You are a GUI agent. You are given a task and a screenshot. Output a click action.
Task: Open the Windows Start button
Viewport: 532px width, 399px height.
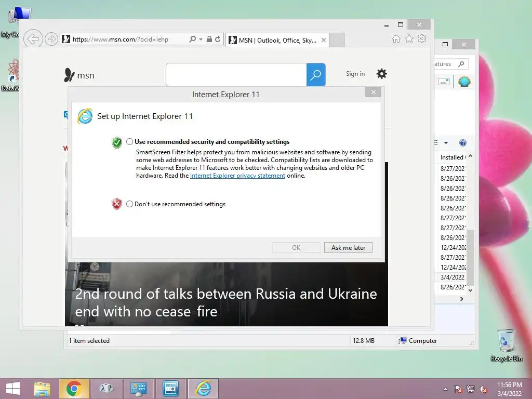click(x=13, y=389)
